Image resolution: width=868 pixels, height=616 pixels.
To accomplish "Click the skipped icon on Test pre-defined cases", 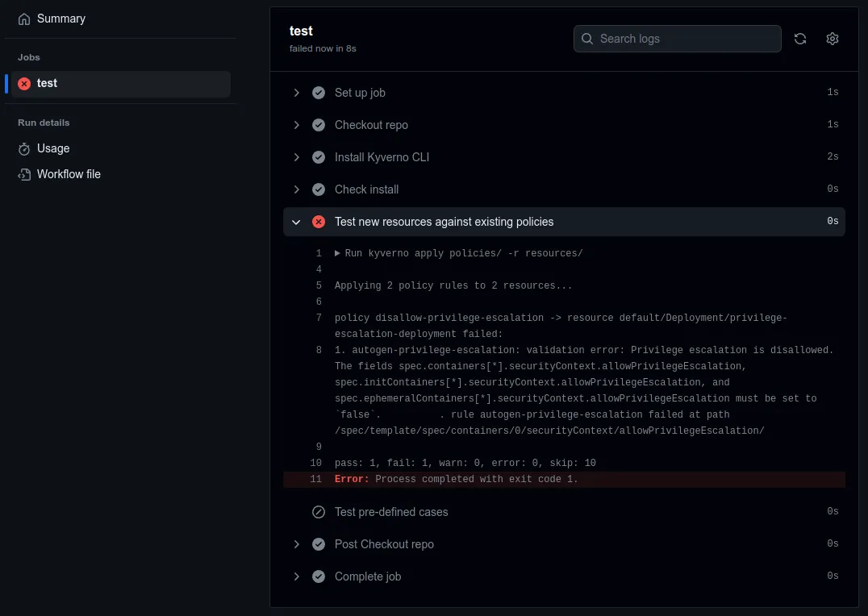I will click(319, 512).
